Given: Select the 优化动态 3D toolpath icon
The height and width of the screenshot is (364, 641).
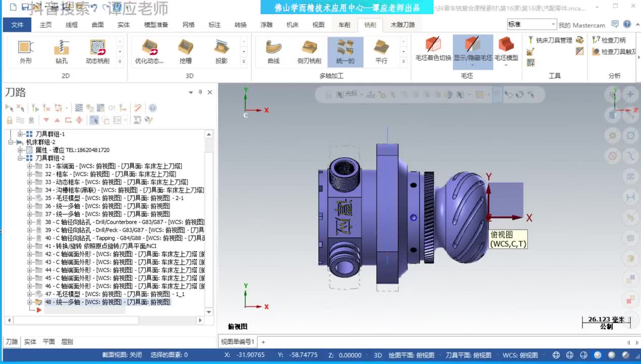Looking at the screenshot, I should (149, 52).
